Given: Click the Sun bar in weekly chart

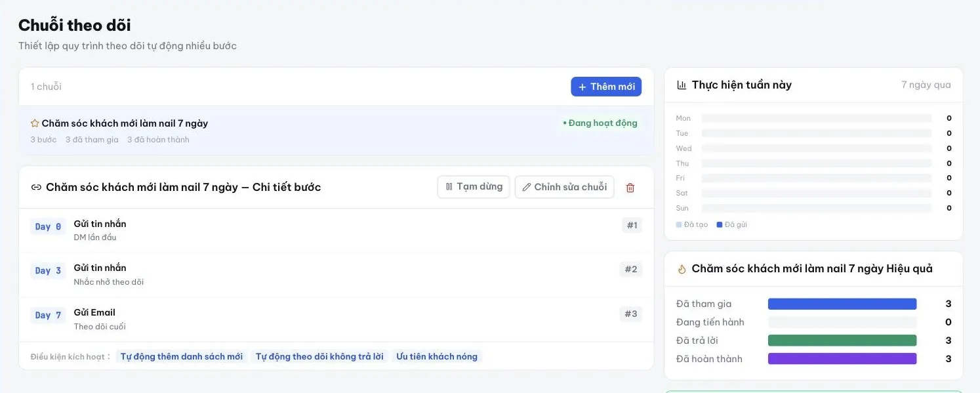Looking at the screenshot, I should click(x=817, y=209).
